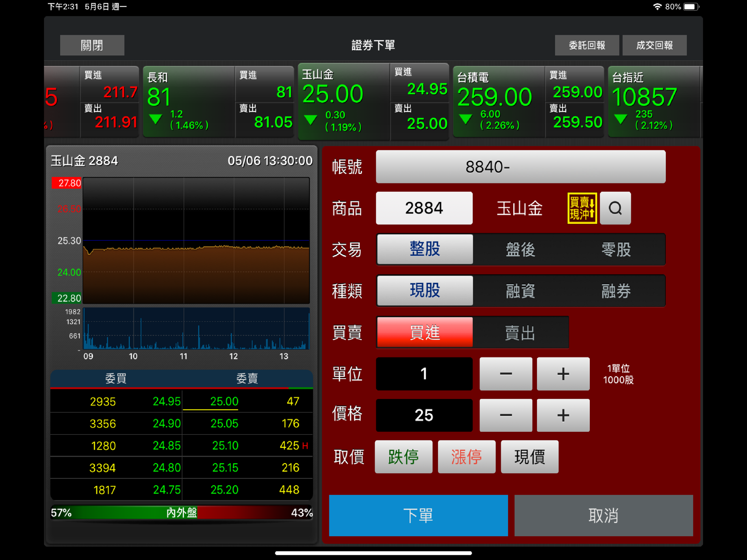Image resolution: width=747 pixels, height=560 pixels.
Task: Tap the yellow 買賣現沖 day-trade badge
Action: 582,208
